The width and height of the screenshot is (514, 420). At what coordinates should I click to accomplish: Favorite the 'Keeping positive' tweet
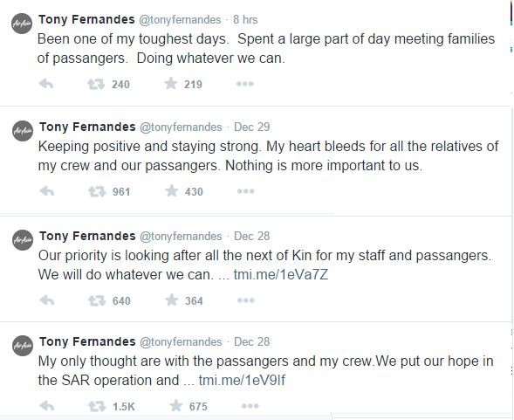click(171, 190)
